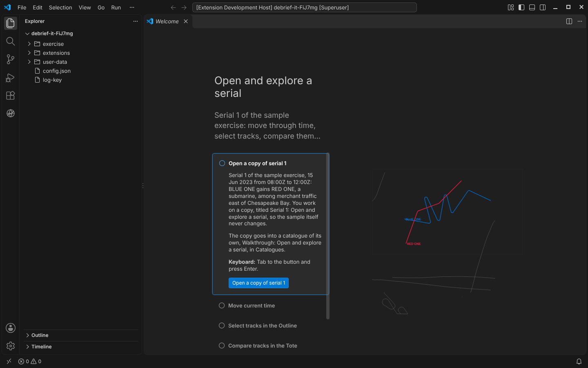Expand the user-data folder
This screenshot has height=368, width=588.
81,62
